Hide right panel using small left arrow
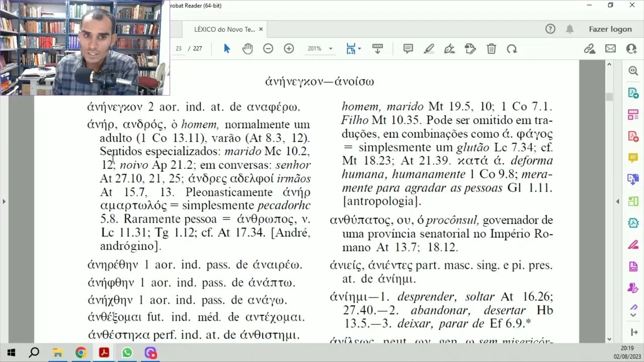644x362 pixels. coord(618,202)
